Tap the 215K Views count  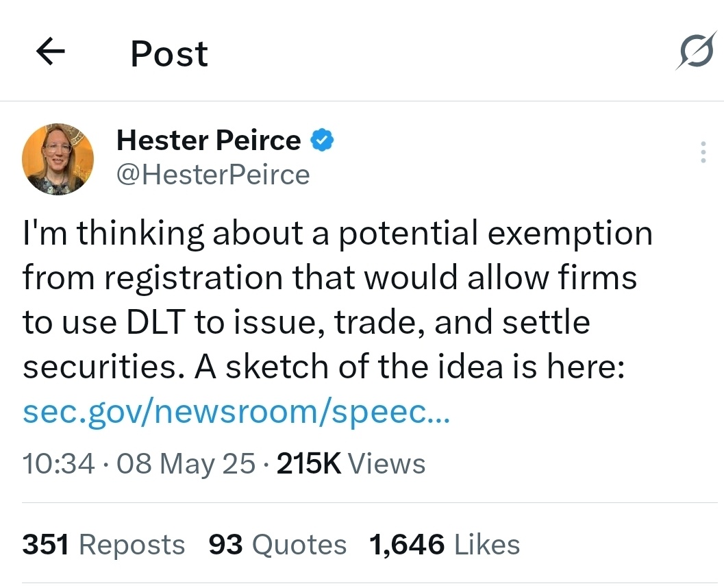351,463
